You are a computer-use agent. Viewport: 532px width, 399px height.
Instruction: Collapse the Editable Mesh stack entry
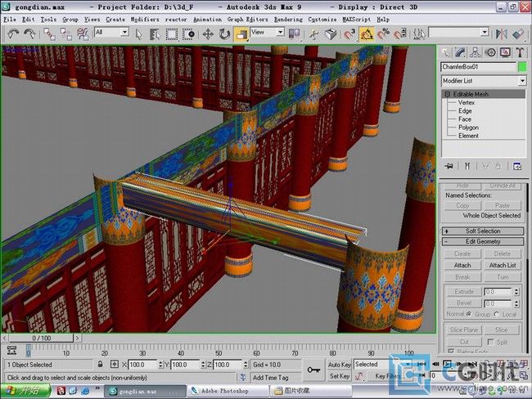click(447, 94)
